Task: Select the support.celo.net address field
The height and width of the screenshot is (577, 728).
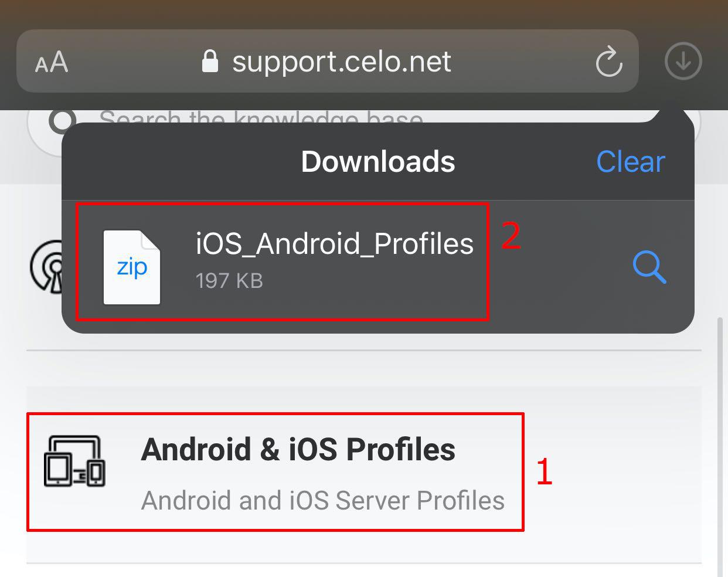Action: (341, 62)
